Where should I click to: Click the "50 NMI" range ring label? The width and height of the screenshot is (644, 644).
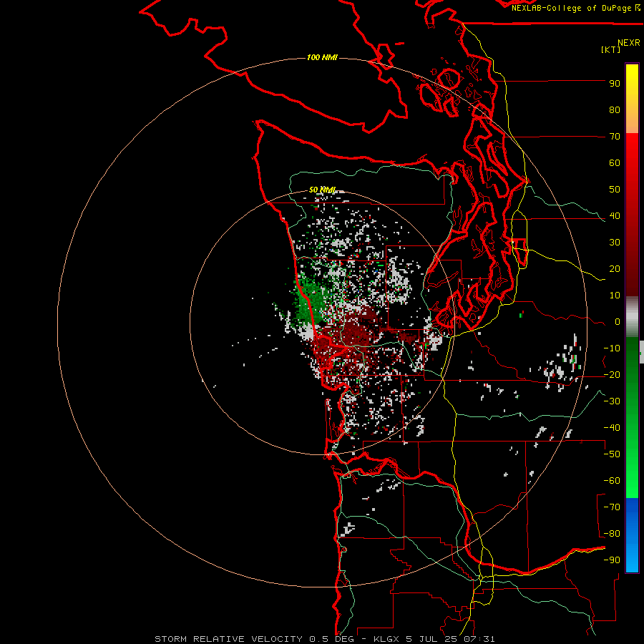point(322,190)
